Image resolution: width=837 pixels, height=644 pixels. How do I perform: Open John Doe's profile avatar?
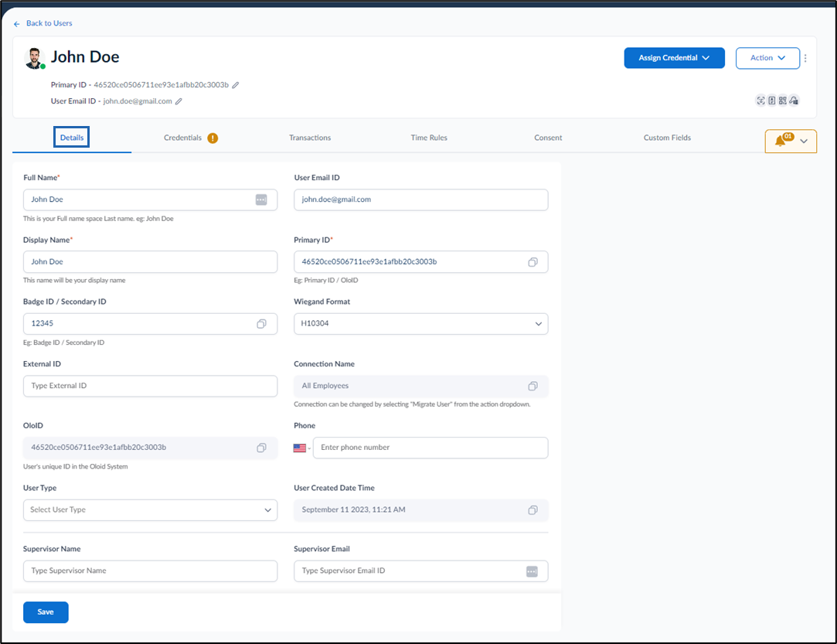click(x=35, y=58)
